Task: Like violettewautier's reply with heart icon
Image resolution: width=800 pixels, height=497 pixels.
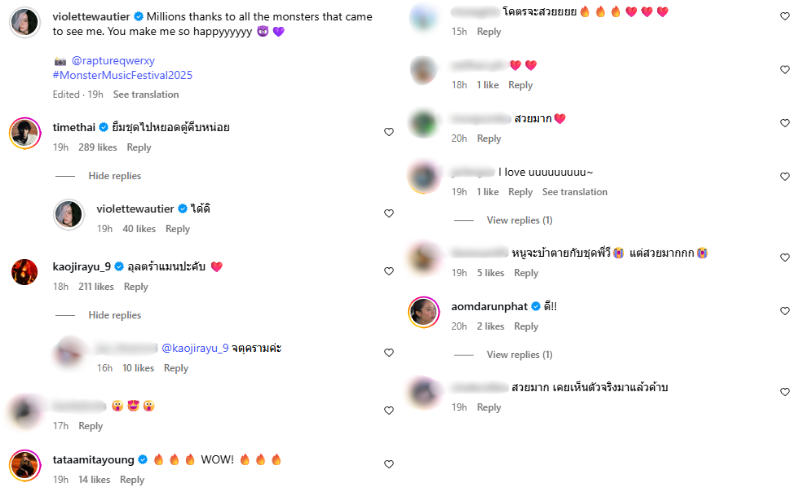Action: [389, 213]
